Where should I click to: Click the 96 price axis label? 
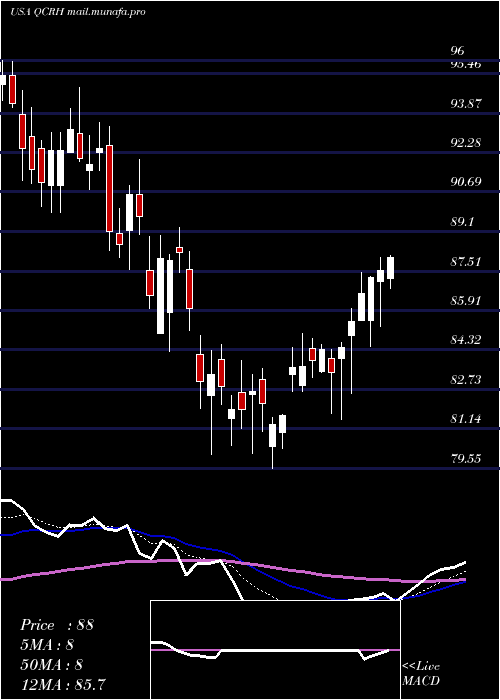[x=459, y=50]
